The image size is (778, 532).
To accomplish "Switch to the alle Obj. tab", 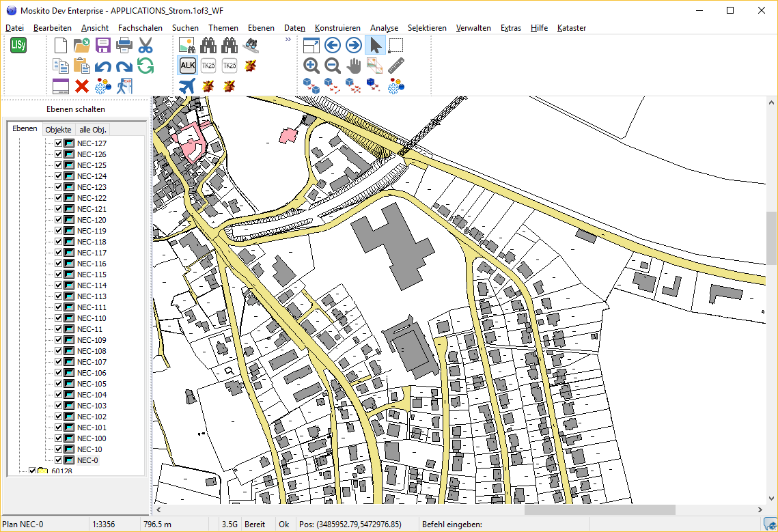I will pyautogui.click(x=93, y=130).
